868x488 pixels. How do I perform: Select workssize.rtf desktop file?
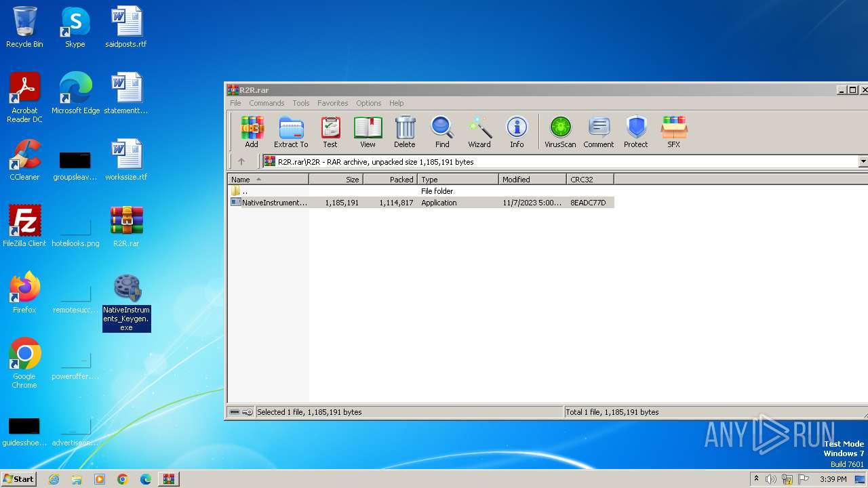click(x=126, y=160)
